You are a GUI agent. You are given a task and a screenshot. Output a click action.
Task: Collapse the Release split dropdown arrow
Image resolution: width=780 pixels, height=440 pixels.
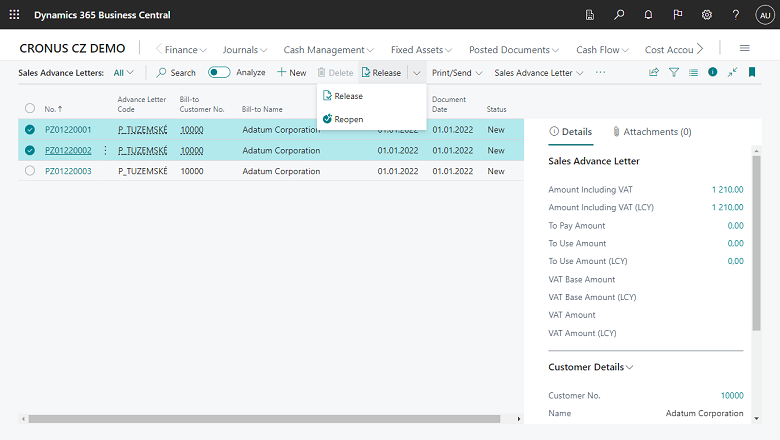pos(417,73)
